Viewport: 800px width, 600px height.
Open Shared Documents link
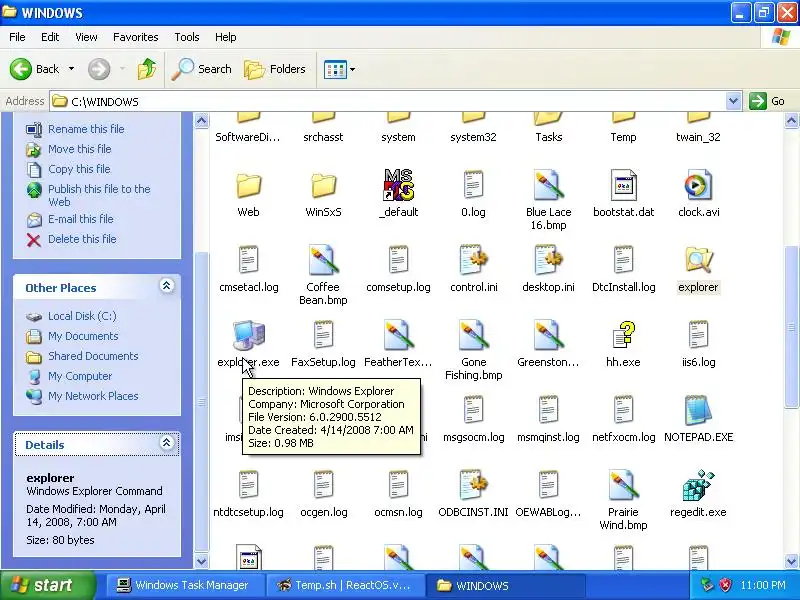click(93, 356)
